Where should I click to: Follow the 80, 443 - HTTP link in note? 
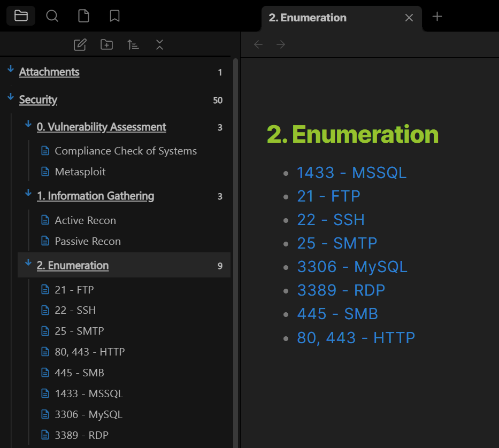[x=356, y=337]
